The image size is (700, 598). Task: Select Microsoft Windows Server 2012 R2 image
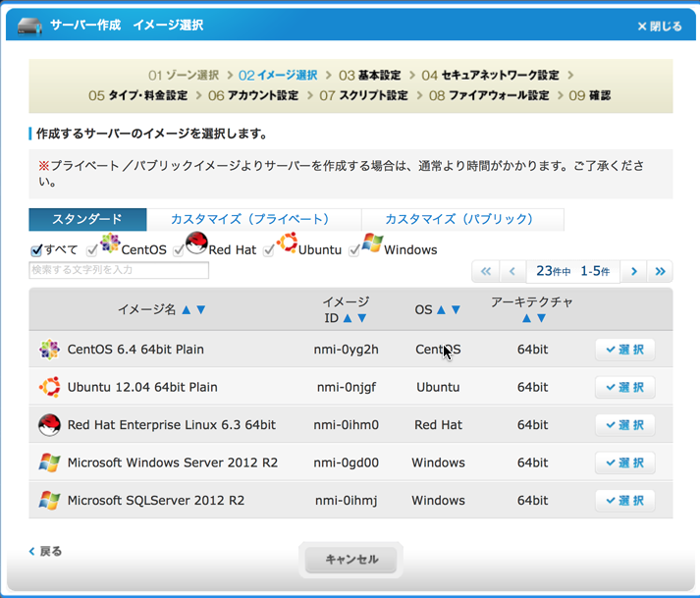click(625, 462)
